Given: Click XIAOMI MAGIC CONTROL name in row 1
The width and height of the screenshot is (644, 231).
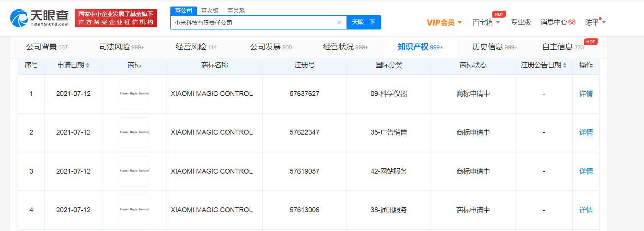Looking at the screenshot, I should tap(212, 94).
